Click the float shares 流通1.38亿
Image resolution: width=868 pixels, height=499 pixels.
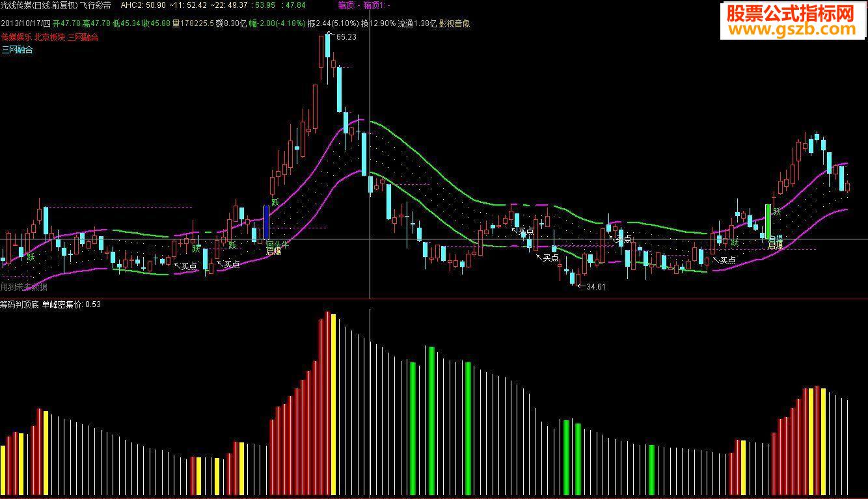coord(418,23)
